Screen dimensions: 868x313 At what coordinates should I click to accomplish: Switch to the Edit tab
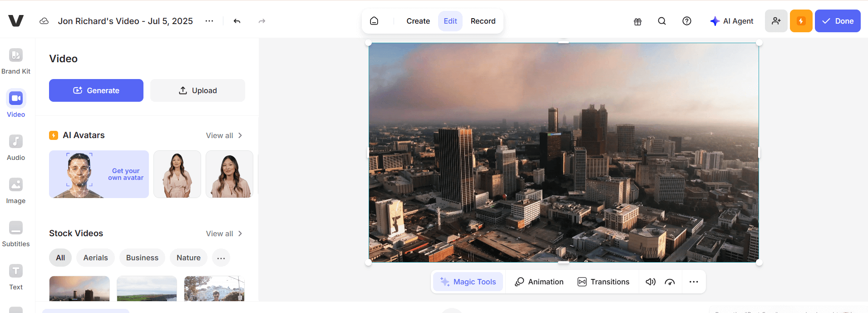click(450, 21)
